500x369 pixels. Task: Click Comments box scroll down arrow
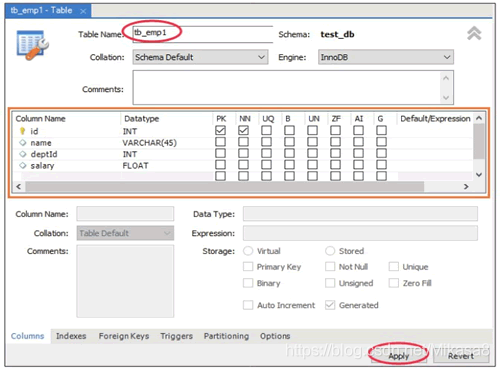pos(446,97)
